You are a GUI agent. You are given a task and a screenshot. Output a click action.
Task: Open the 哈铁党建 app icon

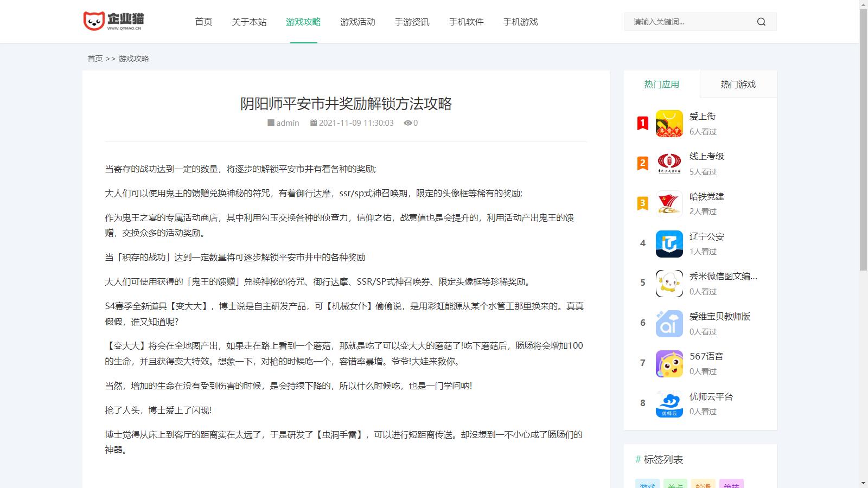click(669, 204)
